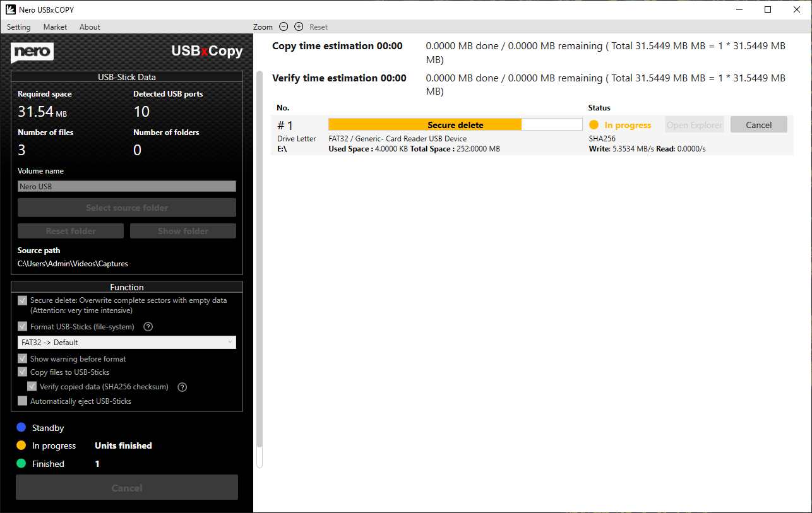The height and width of the screenshot is (513, 812).
Task: Click the zoom out minus icon
Action: (284, 27)
